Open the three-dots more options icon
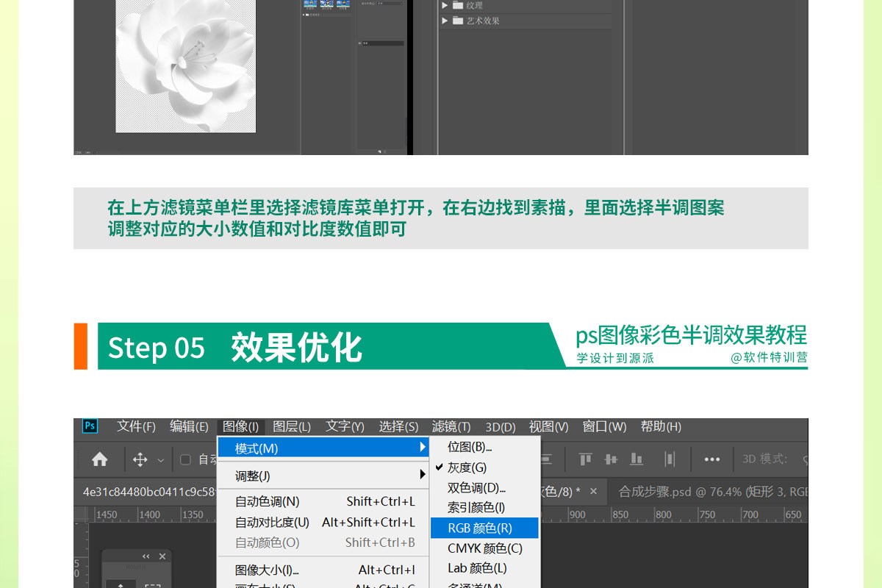The height and width of the screenshot is (588, 882). [x=711, y=459]
